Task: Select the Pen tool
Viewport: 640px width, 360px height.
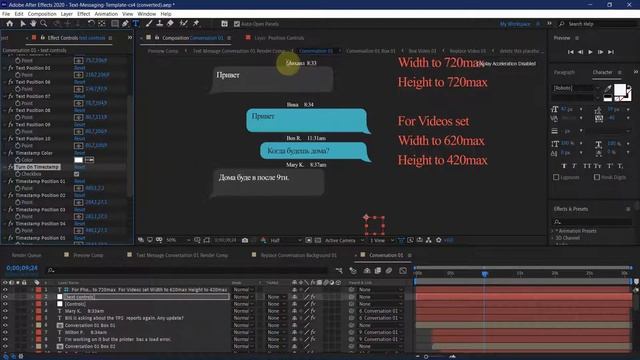Action: click(x=125, y=24)
